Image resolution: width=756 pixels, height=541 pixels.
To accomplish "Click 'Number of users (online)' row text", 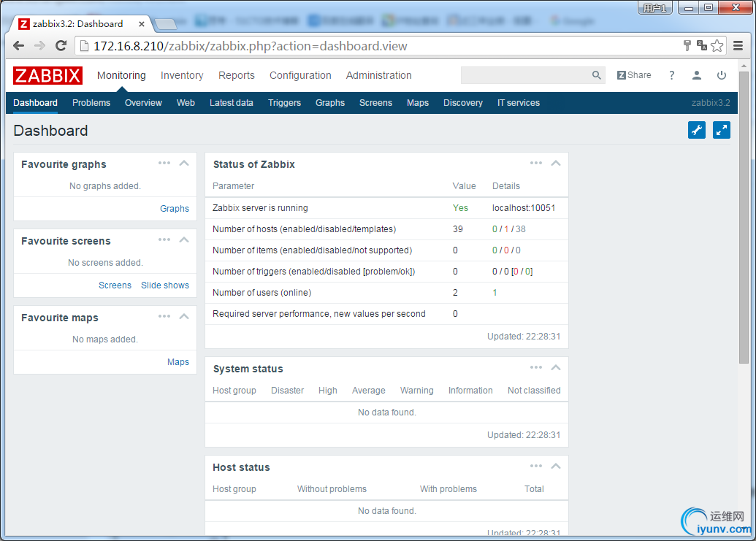I will tap(261, 293).
